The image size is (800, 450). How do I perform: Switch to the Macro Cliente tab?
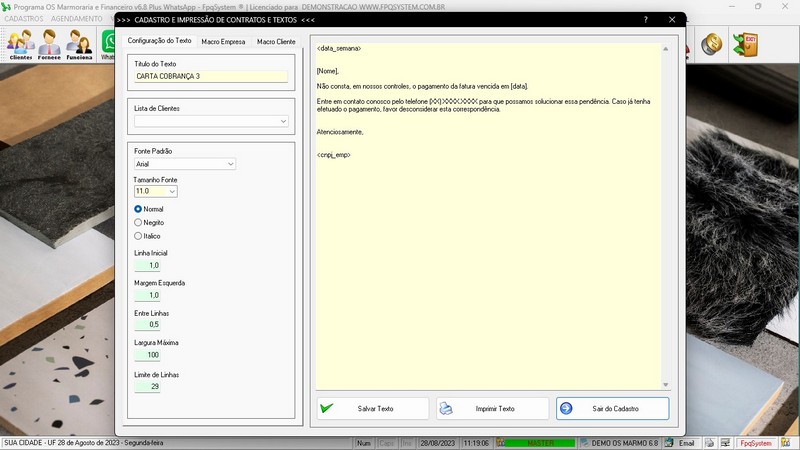coord(276,41)
